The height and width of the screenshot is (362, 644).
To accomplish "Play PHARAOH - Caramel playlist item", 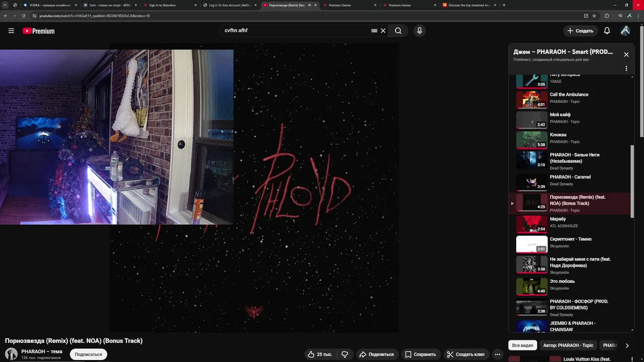I will pos(570,182).
